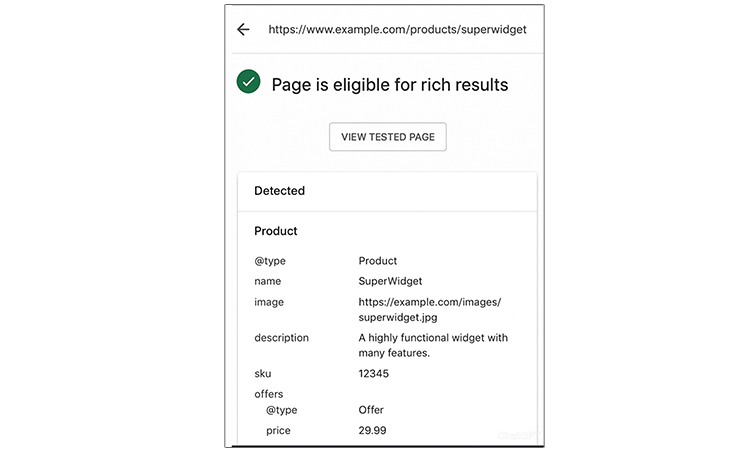Click the tested page URL field

pyautogui.click(x=397, y=30)
